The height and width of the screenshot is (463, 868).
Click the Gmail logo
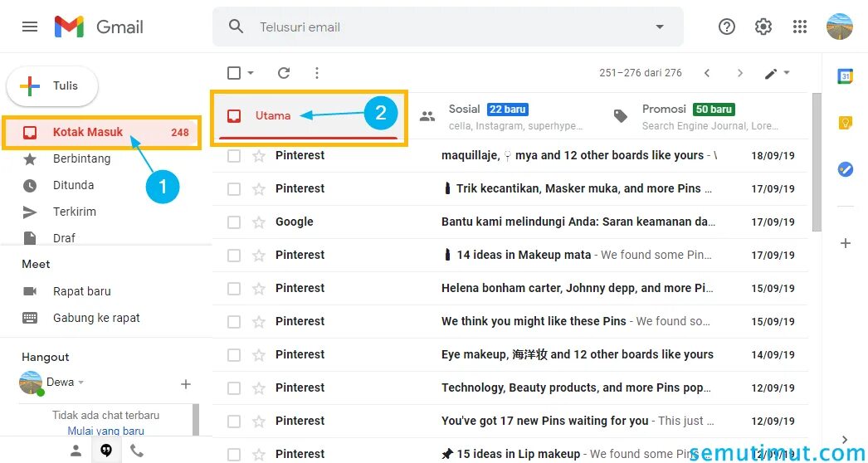(99, 27)
